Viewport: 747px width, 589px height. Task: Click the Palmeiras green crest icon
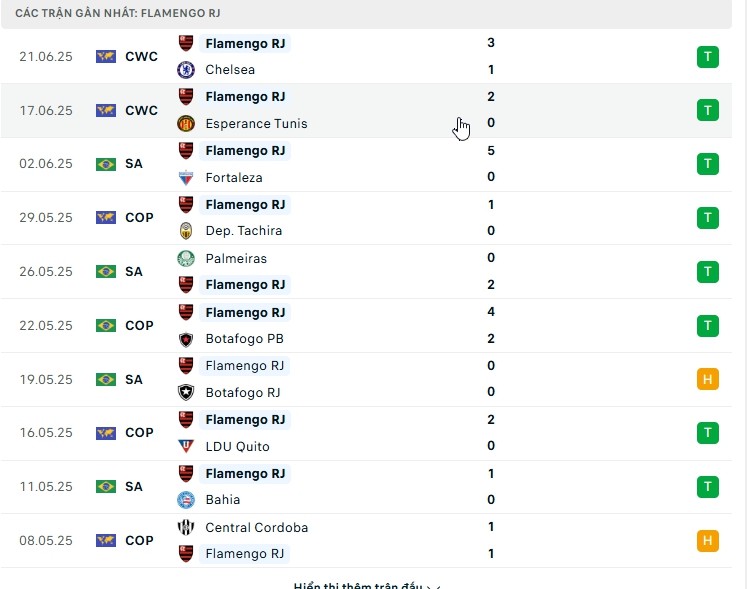[185, 258]
